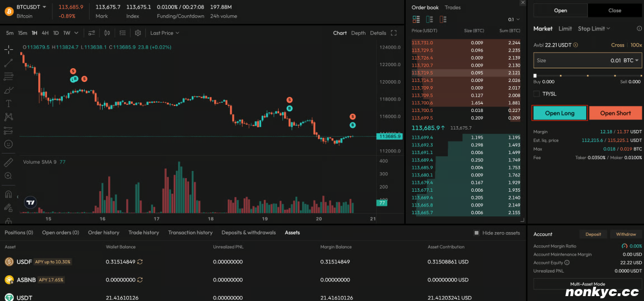
Task: Switch order mode to Open
Action: click(x=560, y=11)
